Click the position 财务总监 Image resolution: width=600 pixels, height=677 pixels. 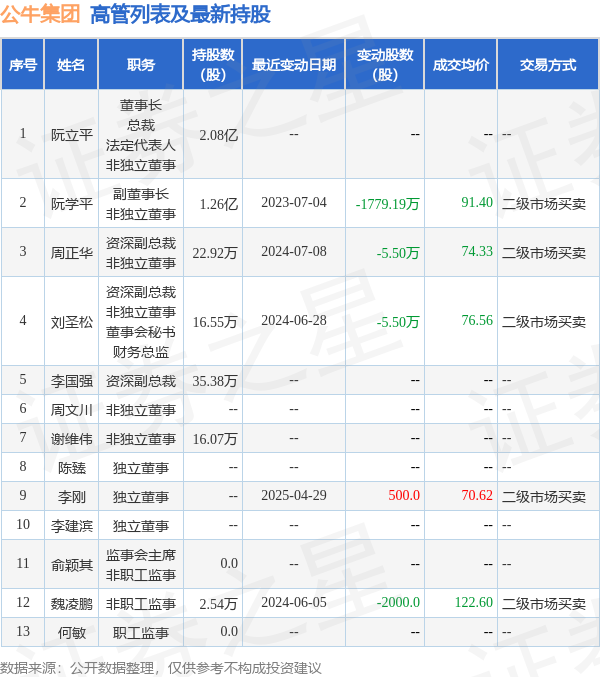141,352
